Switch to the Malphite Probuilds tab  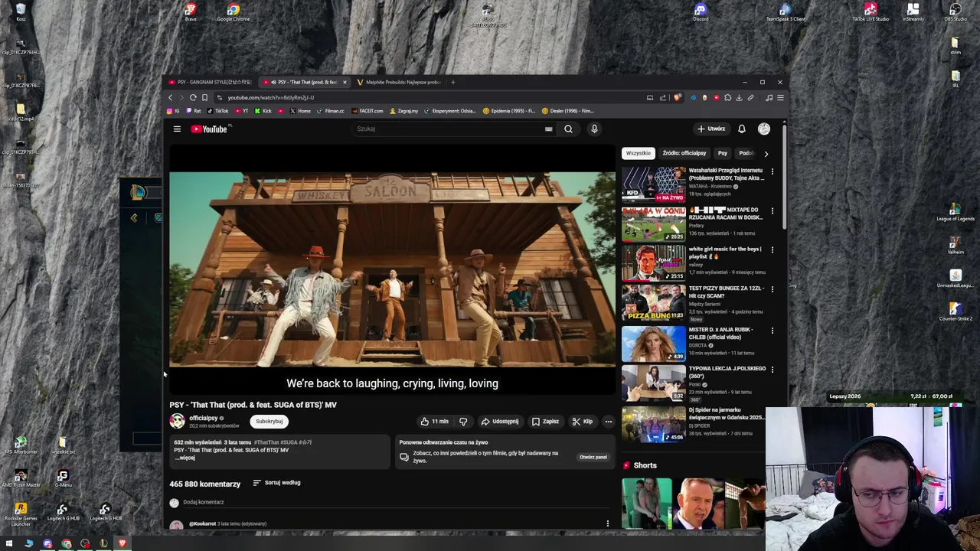[398, 82]
